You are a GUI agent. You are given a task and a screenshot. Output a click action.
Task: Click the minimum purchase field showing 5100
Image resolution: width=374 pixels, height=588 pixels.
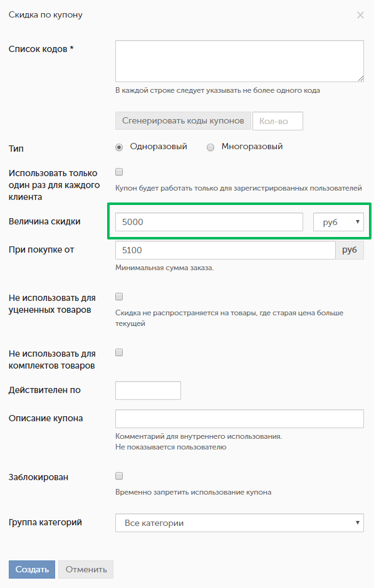(x=226, y=250)
